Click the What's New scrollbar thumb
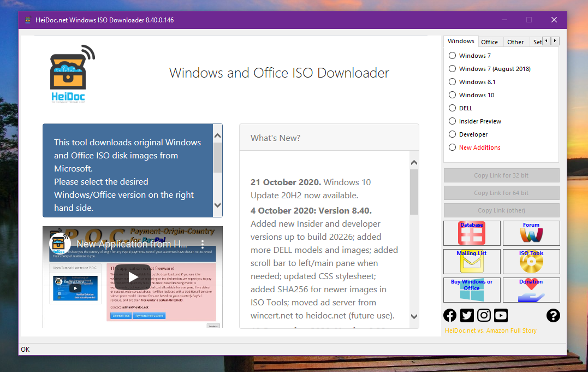The height and width of the screenshot is (372, 588). click(x=414, y=192)
